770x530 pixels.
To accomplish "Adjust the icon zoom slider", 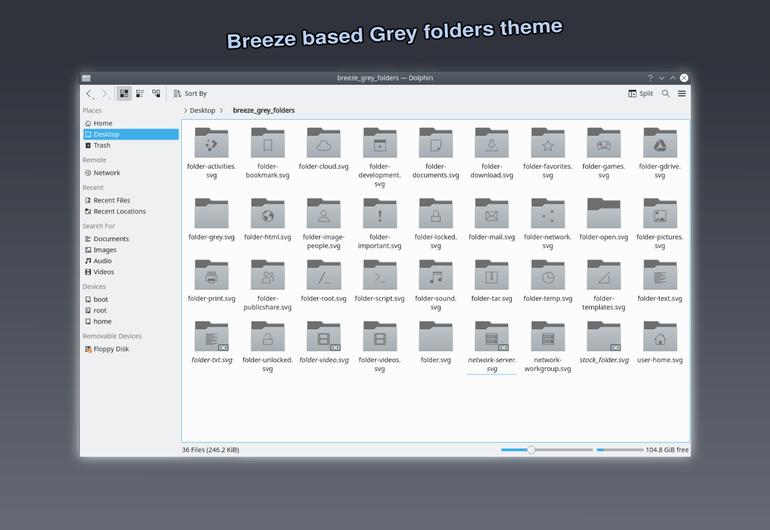I will tap(547, 450).
